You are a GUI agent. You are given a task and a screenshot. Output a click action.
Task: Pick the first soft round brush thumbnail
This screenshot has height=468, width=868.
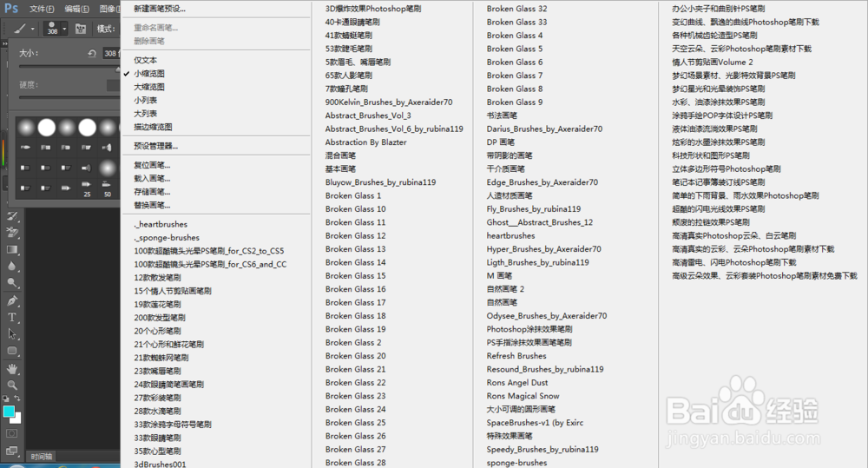(x=26, y=128)
